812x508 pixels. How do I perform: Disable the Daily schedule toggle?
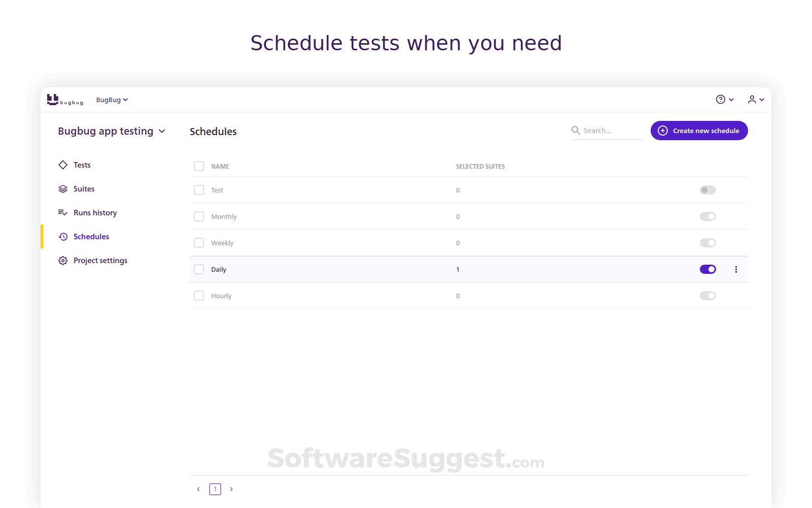pyautogui.click(x=708, y=269)
